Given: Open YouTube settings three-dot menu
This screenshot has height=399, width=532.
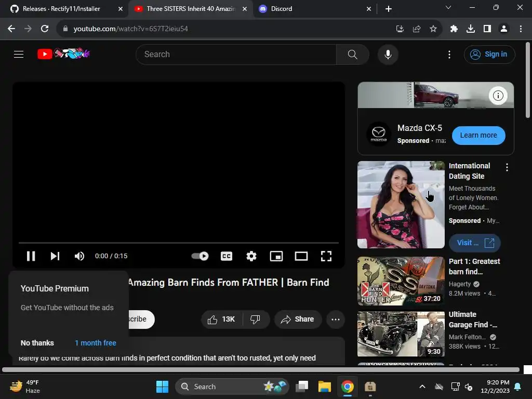Looking at the screenshot, I should tap(449, 54).
